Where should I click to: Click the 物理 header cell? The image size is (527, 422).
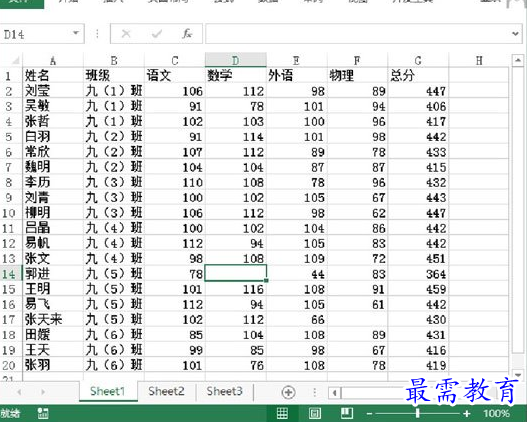pos(357,75)
